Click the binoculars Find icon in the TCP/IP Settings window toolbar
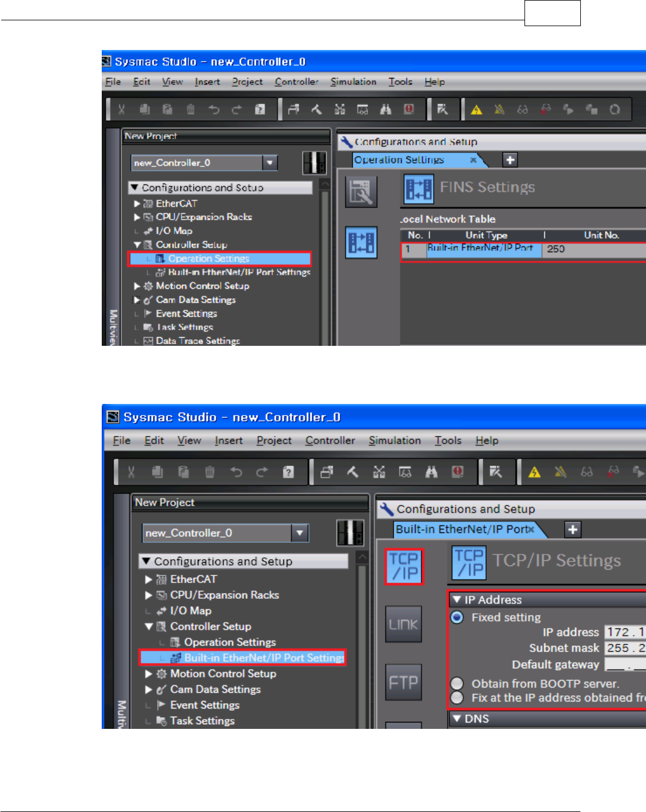Viewport: 646px width, 812px height. pyautogui.click(x=431, y=472)
